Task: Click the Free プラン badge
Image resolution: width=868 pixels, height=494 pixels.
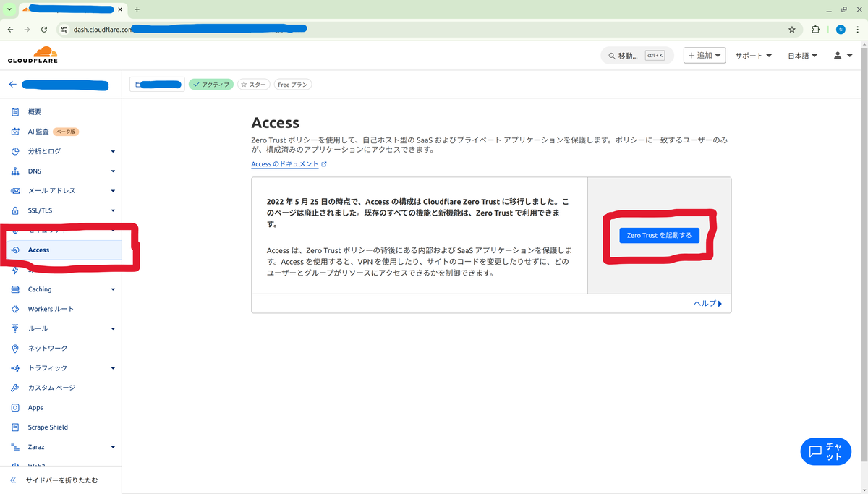Action: [293, 85]
